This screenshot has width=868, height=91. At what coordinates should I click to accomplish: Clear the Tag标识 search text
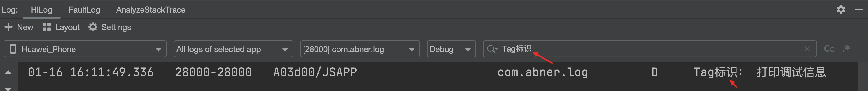(807, 49)
